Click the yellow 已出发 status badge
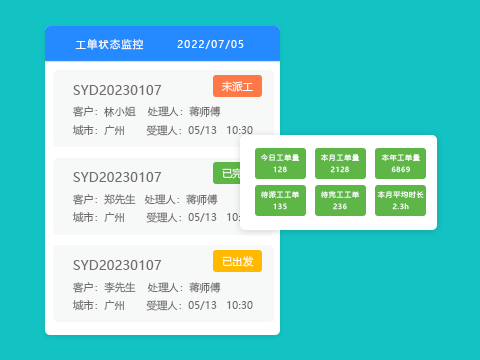The image size is (480, 360). 237,261
